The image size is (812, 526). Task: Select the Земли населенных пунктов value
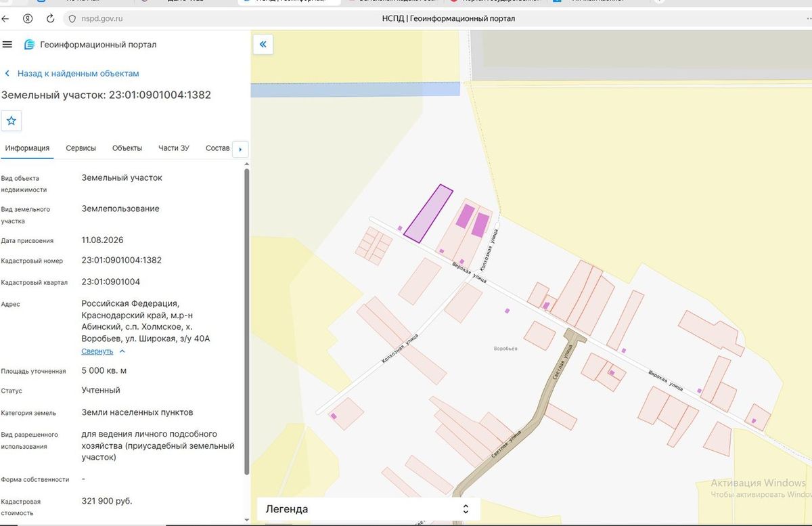pos(137,412)
